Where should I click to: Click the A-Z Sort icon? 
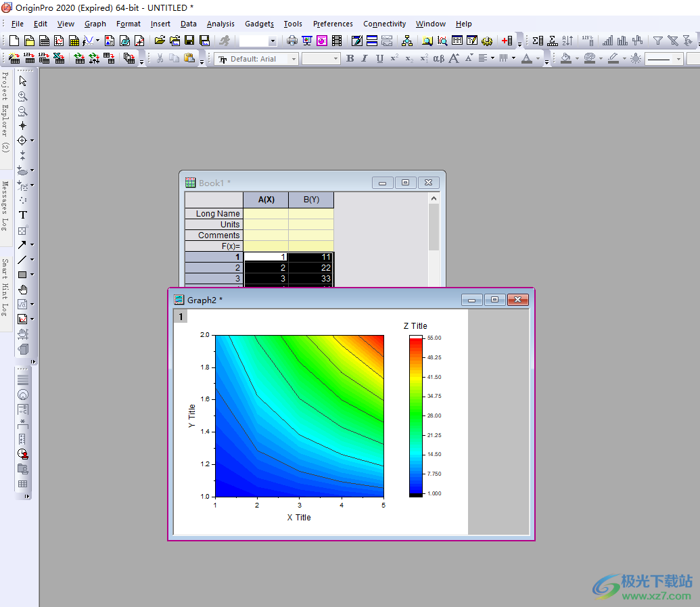pos(567,41)
